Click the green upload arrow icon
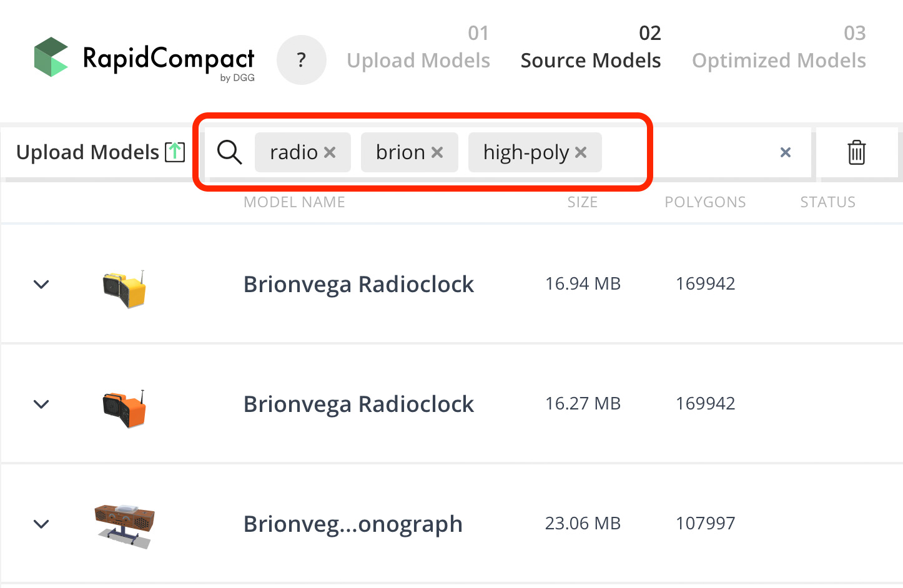Screen dimensions: 903x588 click(175, 152)
